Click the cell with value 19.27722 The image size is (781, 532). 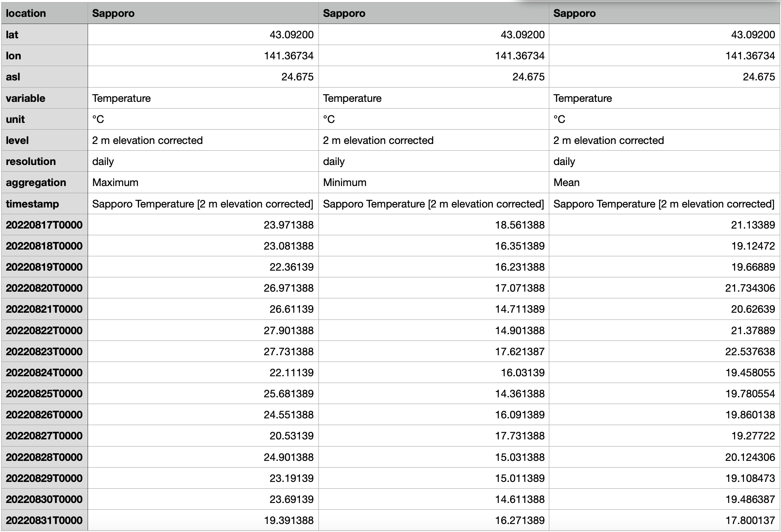click(664, 436)
